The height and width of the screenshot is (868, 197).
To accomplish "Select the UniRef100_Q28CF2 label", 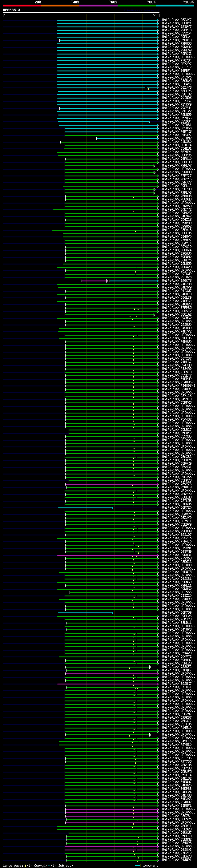I will tap(177, 667).
